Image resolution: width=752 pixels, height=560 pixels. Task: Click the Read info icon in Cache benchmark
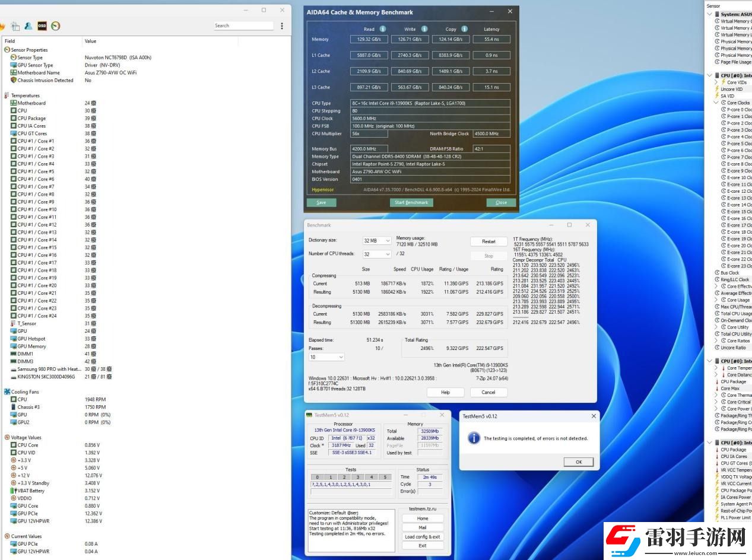point(383,28)
